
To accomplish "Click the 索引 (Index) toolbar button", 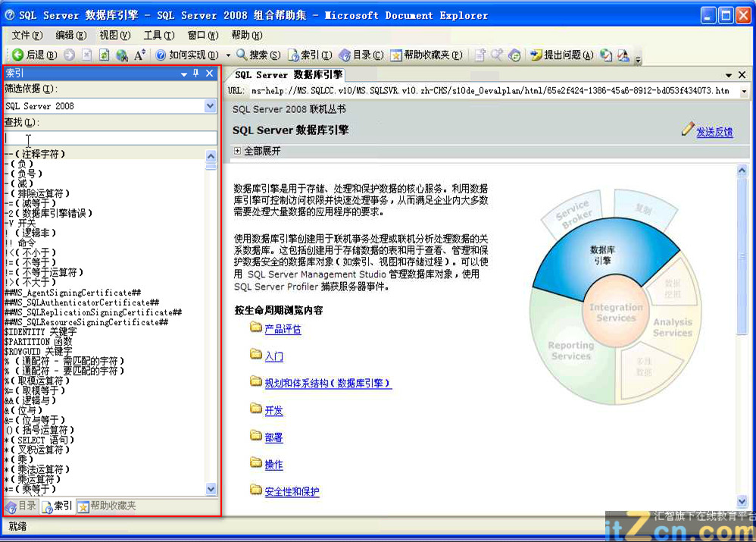I will pyautogui.click(x=310, y=55).
